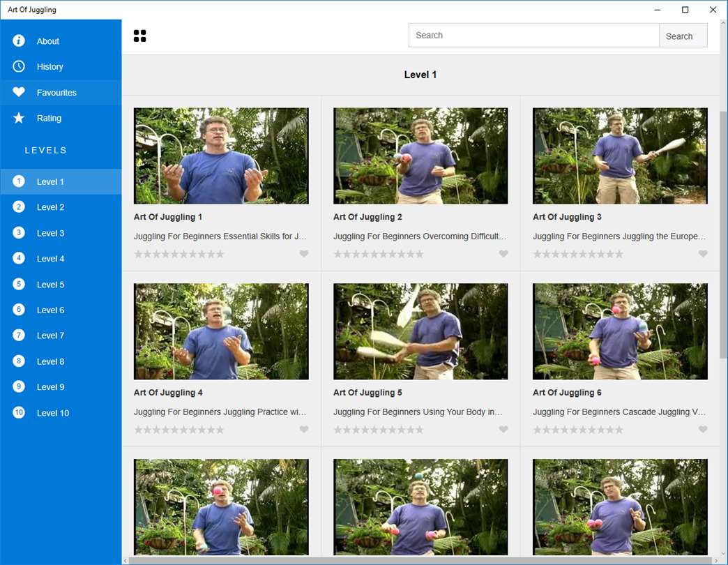Screen dimensions: 728x565
Task: Select Level 3 in the sidebar
Action: (50, 233)
